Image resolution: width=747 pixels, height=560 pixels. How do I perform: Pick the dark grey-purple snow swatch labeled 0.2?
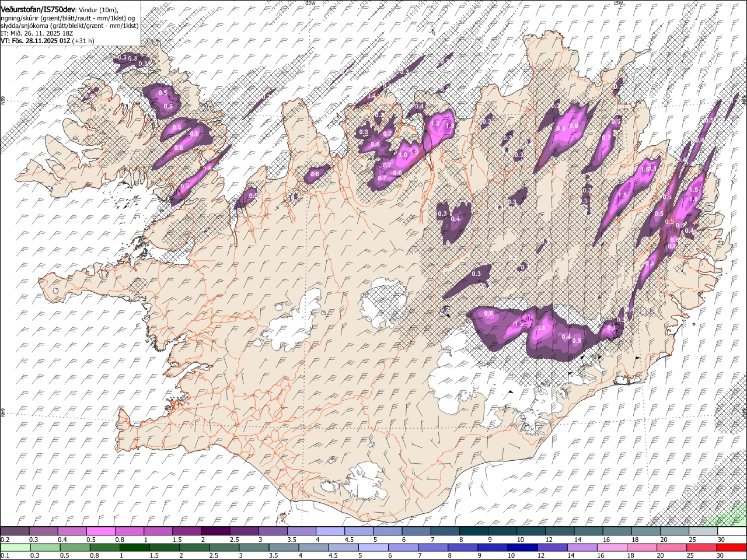(15, 531)
